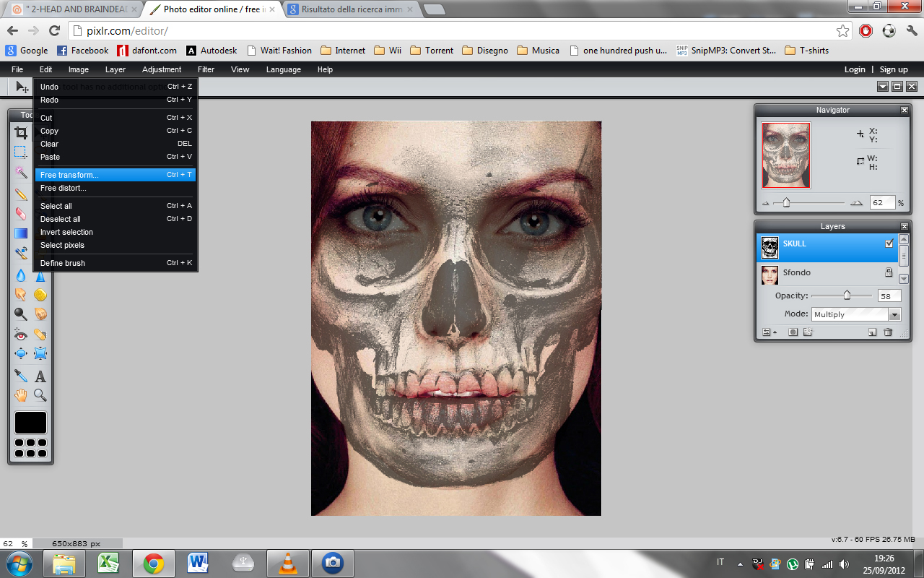924x578 pixels.
Task: Choose Invert selection from Edit menu
Action: click(115, 232)
